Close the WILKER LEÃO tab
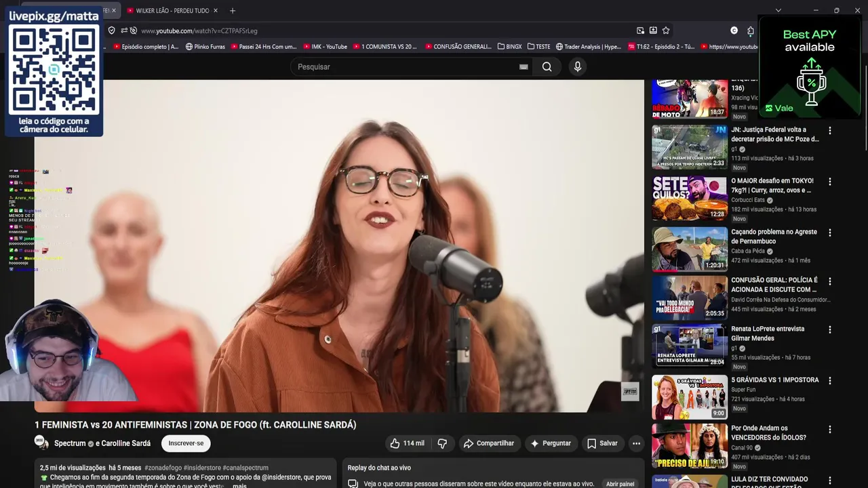This screenshot has width=868, height=488. [216, 10]
